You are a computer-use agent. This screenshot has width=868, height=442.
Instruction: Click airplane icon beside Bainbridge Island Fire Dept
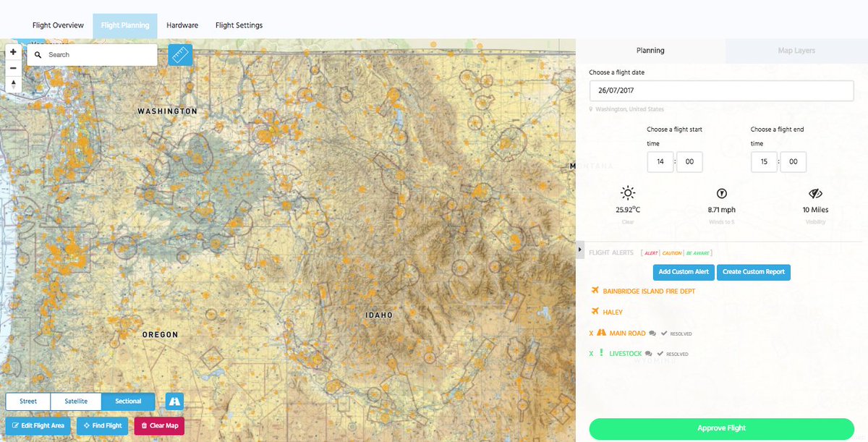tap(595, 291)
